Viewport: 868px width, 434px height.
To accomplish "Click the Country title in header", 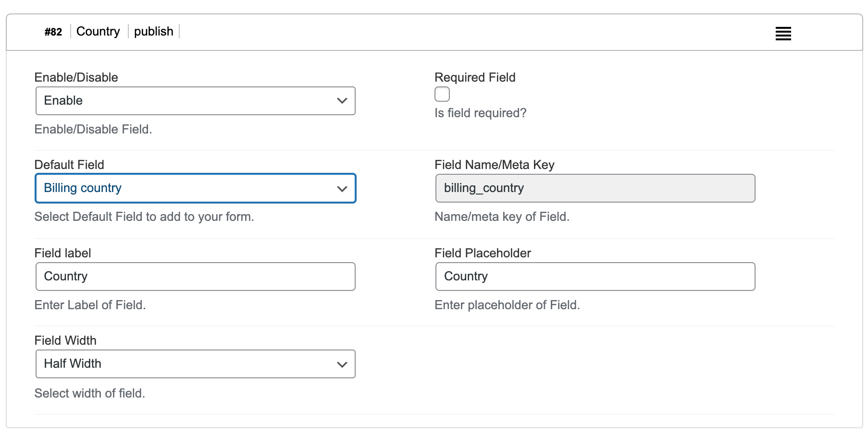I will [x=98, y=31].
